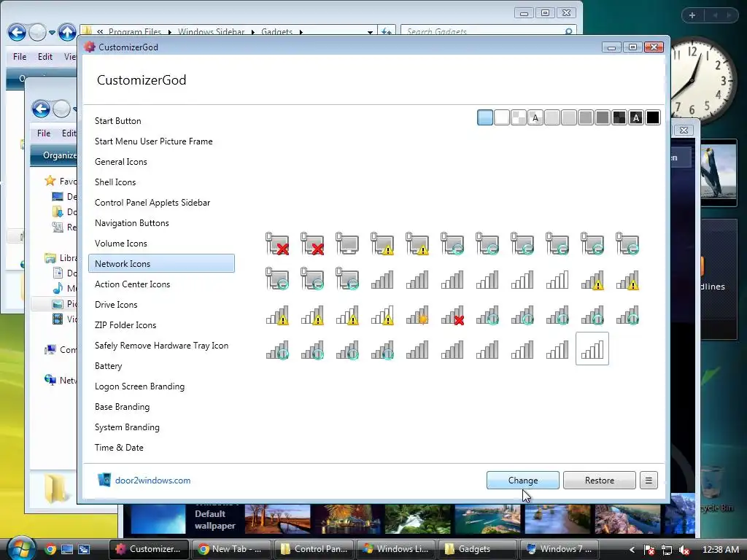The image size is (747, 560).
Task: Open the Windows Start orb
Action: pos(20,548)
